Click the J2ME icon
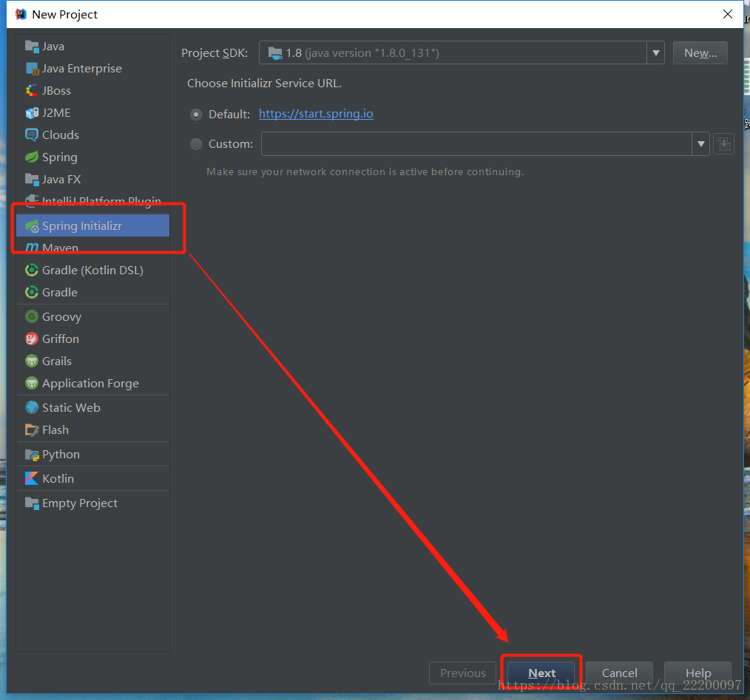This screenshot has width=750, height=700. [x=32, y=113]
